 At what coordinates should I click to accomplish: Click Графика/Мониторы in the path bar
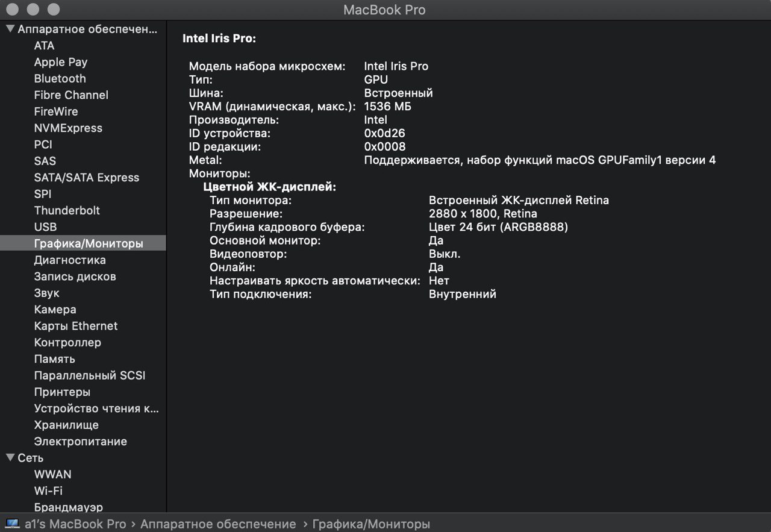point(371,524)
